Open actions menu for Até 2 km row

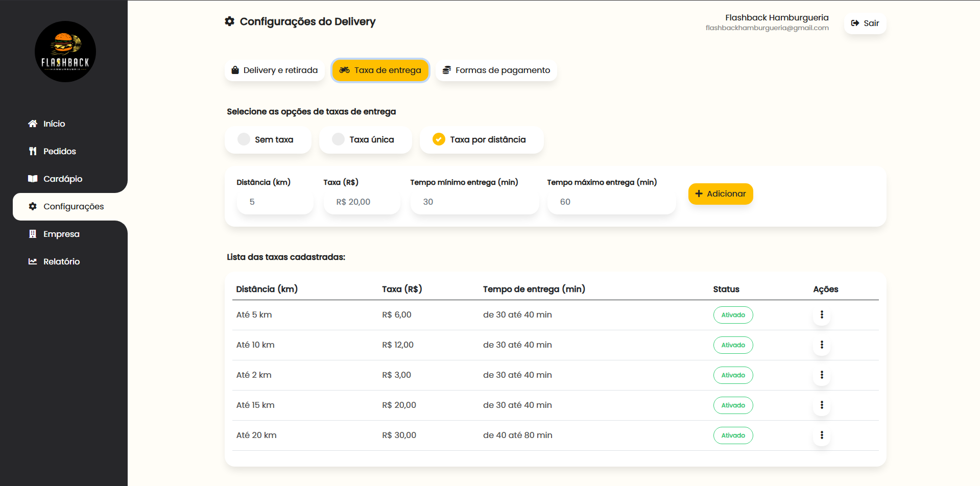[822, 375]
